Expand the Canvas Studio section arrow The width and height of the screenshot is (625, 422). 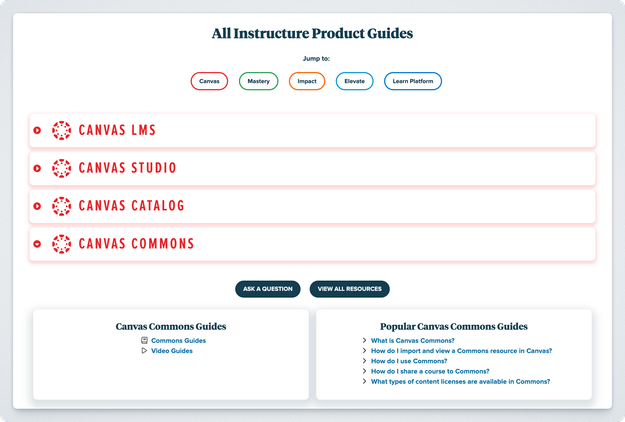(37, 168)
